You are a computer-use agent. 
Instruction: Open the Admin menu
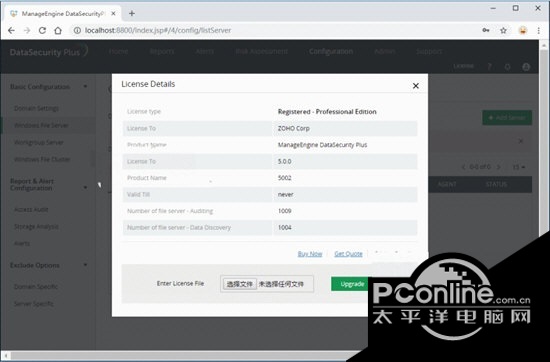384,52
